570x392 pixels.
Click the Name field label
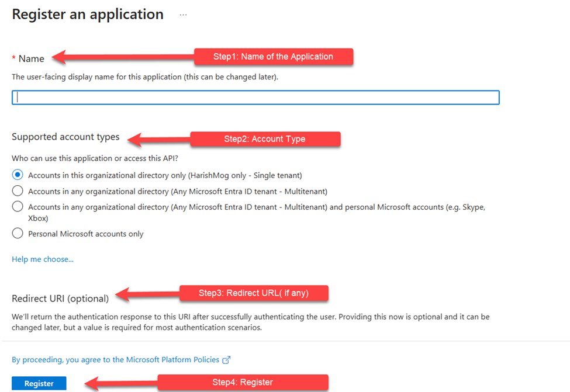[x=31, y=58]
